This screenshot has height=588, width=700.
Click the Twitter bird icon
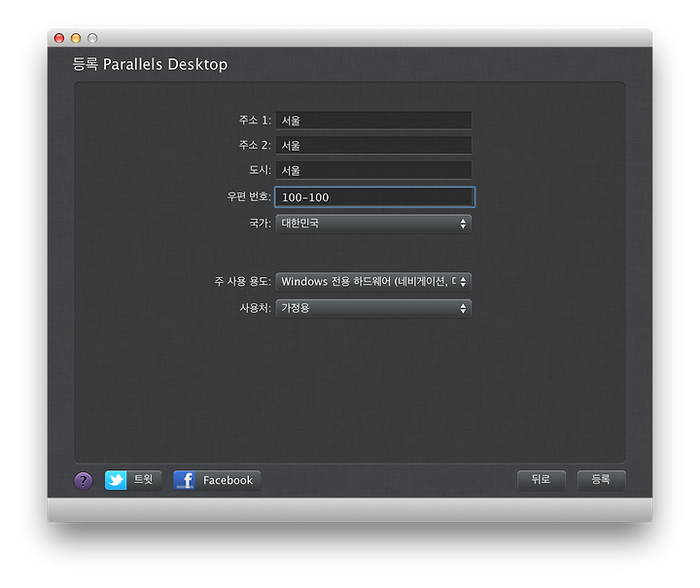point(116,480)
